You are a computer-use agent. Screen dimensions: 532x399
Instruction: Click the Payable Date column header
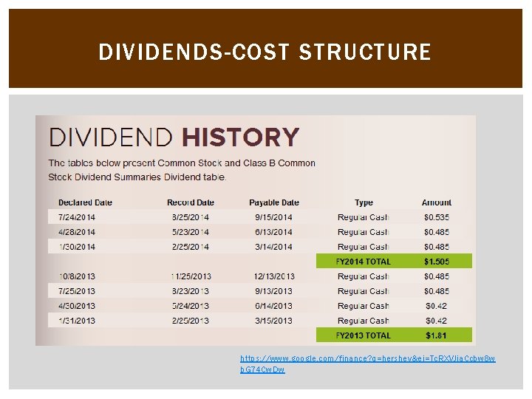coord(274,202)
